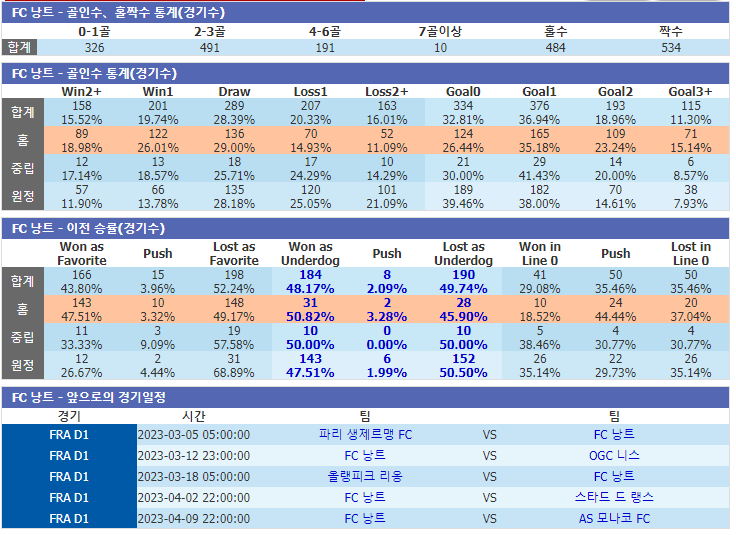Click the 0-1골 column heading
Viewport: 736px width, 535px height.
tap(94, 32)
